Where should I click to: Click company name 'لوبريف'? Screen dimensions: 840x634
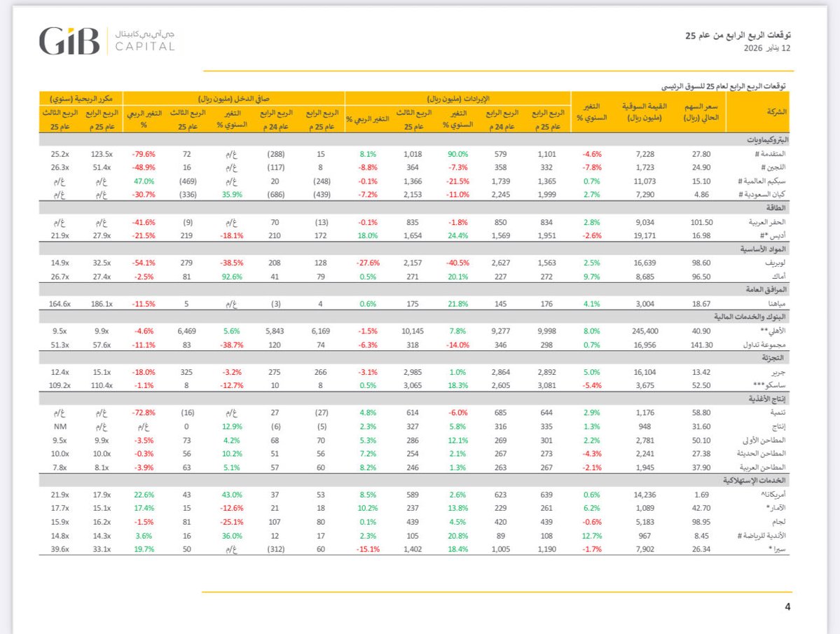(x=775, y=263)
